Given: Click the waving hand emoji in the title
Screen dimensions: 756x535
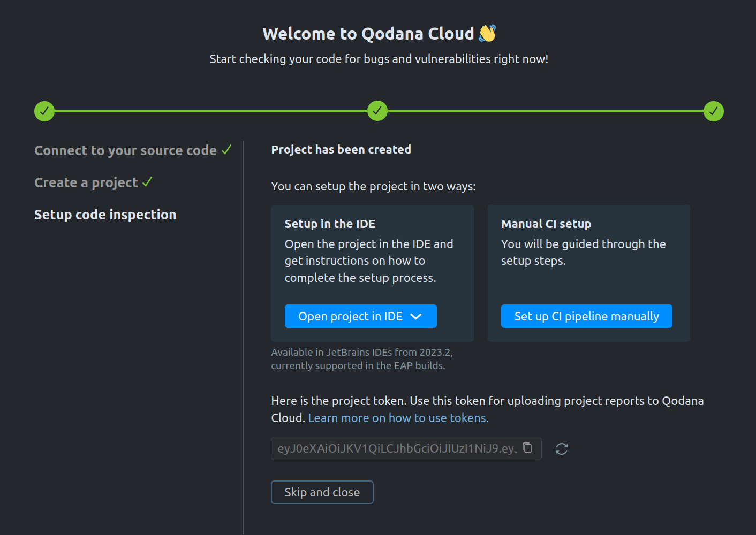Looking at the screenshot, I should pos(486,33).
